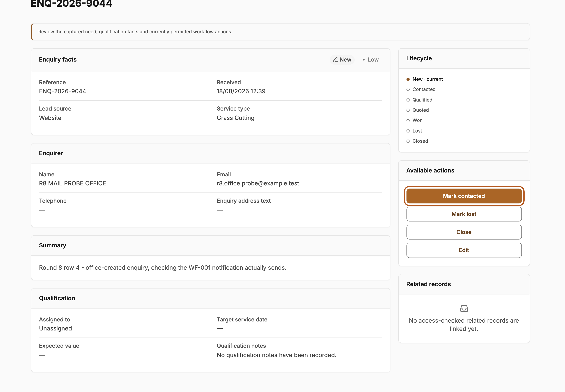Viewport: 565px width, 392px height.
Task: Click the enquirer email address
Action: [258, 183]
